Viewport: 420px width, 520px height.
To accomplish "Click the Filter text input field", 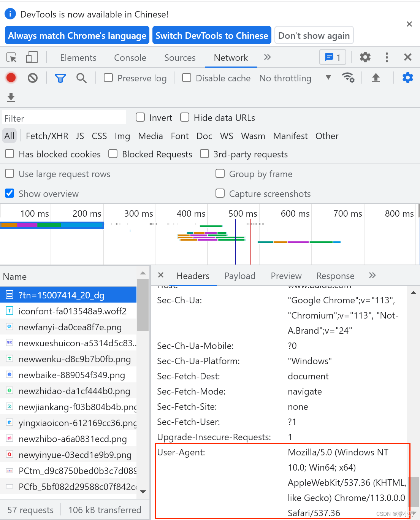I will (64, 118).
